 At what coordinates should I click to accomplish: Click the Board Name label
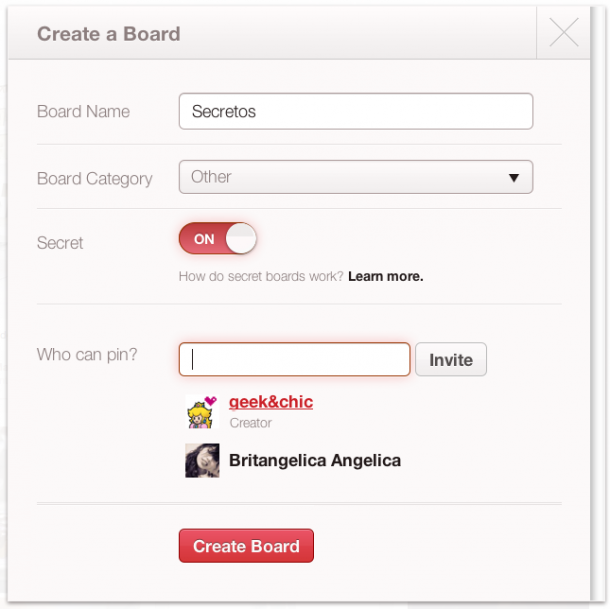click(83, 112)
